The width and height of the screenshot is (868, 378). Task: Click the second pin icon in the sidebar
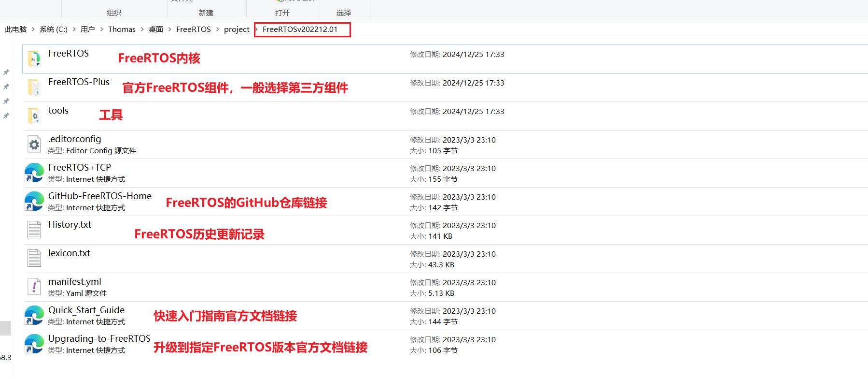(6, 87)
